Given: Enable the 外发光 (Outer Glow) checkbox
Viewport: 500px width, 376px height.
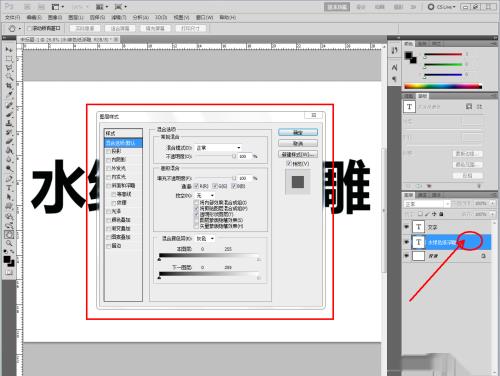Looking at the screenshot, I should click(x=108, y=168).
